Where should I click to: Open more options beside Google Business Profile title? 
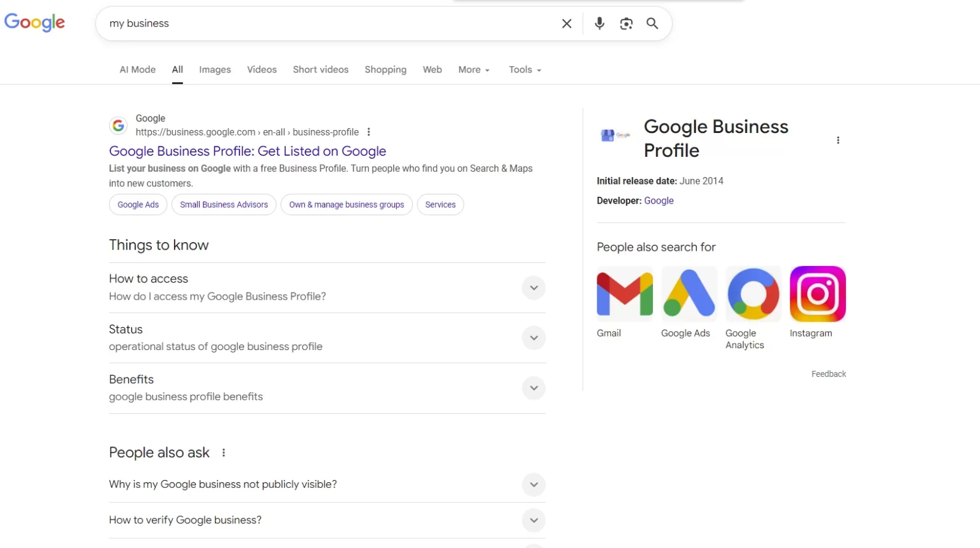[x=838, y=140]
